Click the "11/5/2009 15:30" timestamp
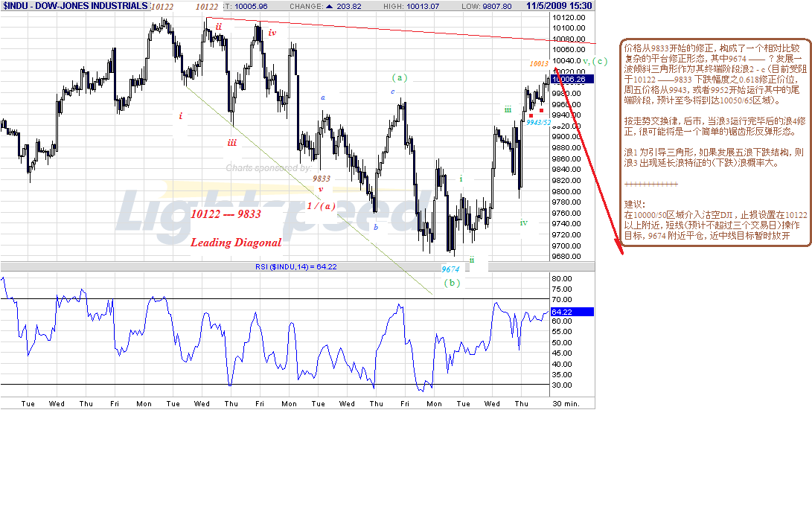812x529 pixels. pos(559,6)
